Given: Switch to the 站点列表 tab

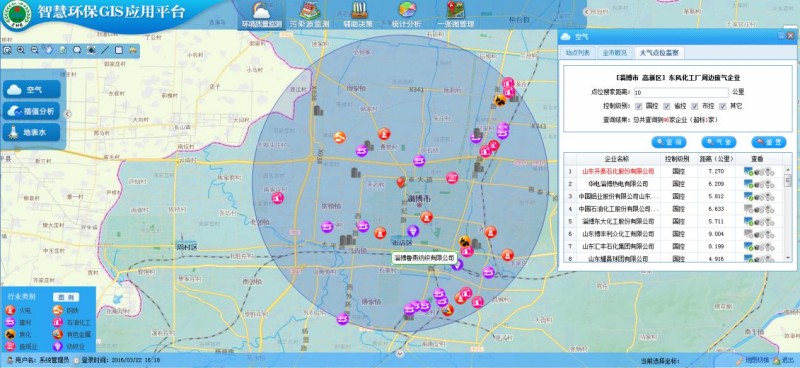Looking at the screenshot, I should click(577, 53).
